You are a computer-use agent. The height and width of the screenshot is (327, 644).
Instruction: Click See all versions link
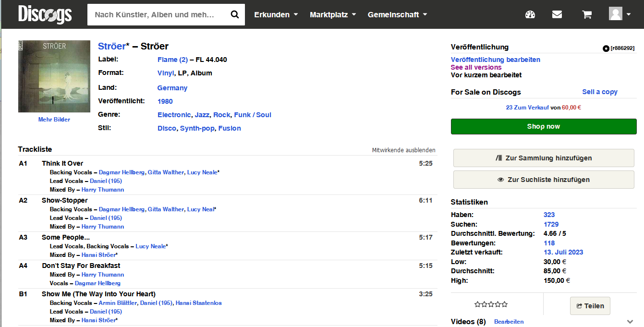476,67
